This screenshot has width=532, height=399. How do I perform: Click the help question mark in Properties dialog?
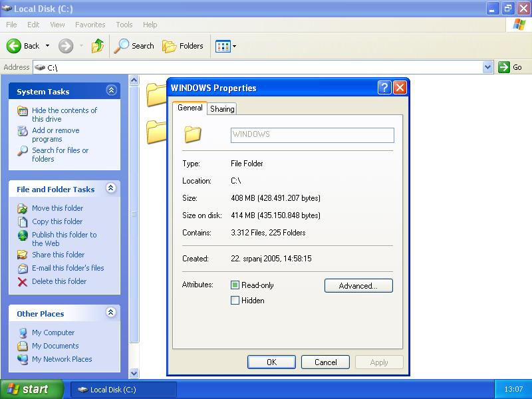[x=384, y=88]
